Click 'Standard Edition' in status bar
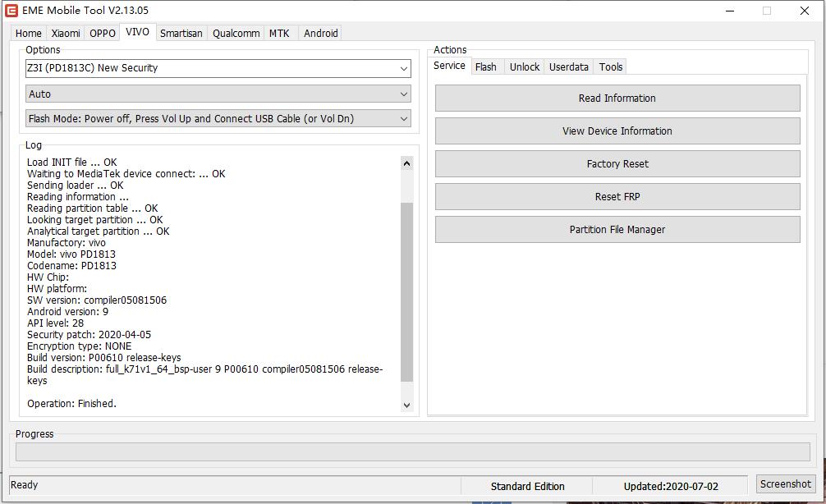Screen dimensions: 826x504 click(x=527, y=487)
